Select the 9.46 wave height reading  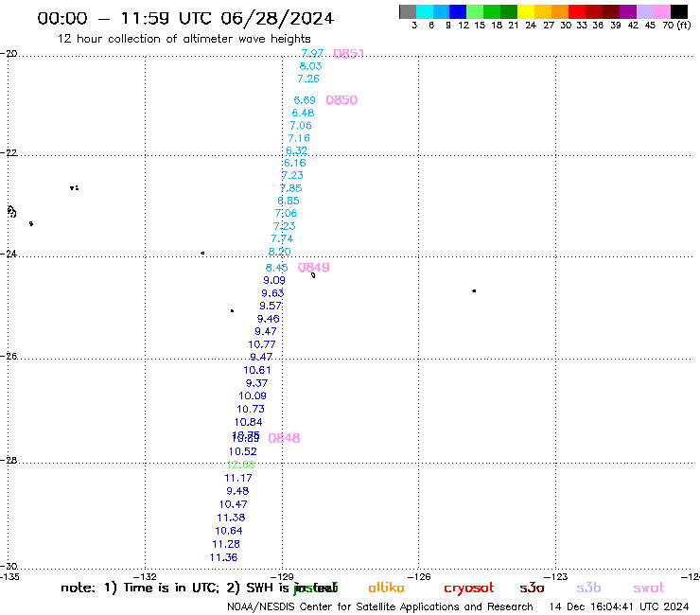[x=269, y=319]
